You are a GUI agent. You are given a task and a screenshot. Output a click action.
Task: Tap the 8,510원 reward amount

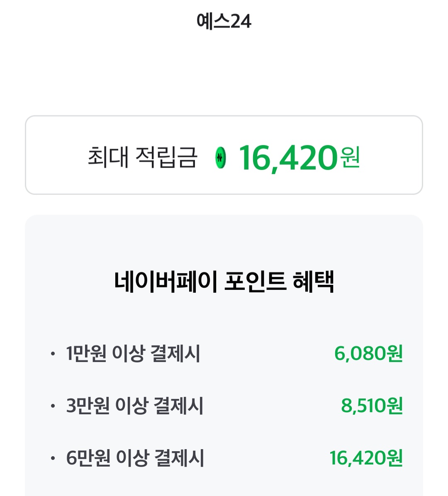pyautogui.click(x=372, y=406)
